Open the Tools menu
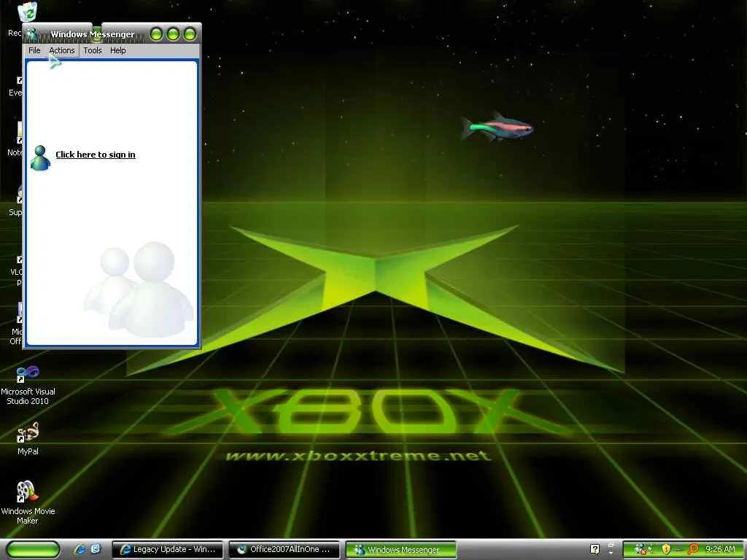Viewport: 747px width, 560px height. (x=93, y=50)
